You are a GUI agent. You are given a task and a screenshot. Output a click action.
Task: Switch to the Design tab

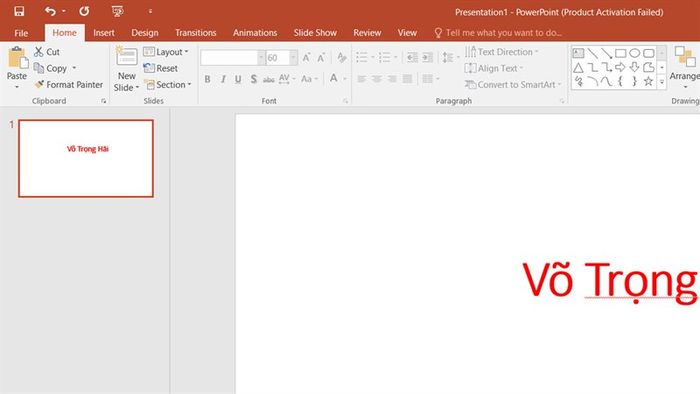point(145,33)
